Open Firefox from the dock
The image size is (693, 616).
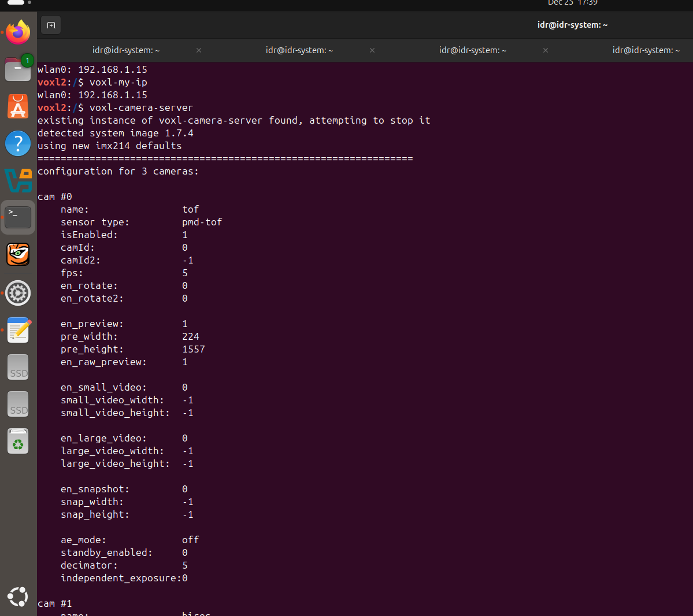tap(17, 33)
